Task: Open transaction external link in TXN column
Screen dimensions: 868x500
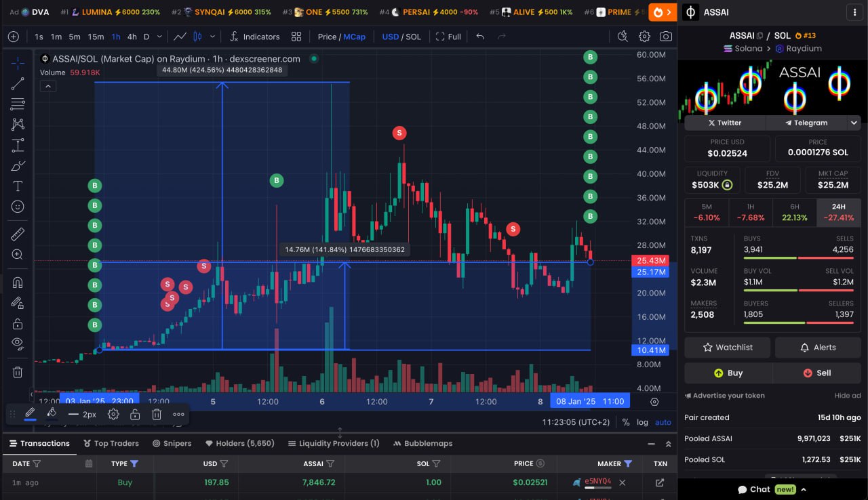Action: 660,482
